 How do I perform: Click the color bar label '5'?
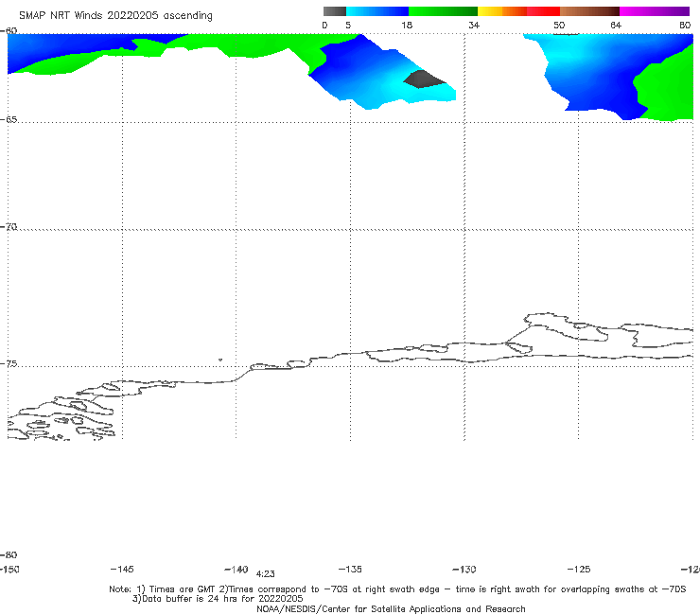(x=348, y=25)
